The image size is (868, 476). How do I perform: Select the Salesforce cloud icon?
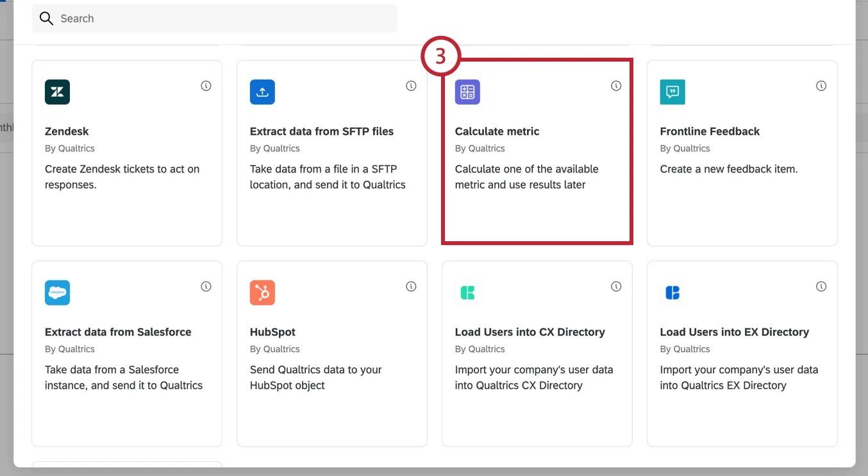pos(57,293)
